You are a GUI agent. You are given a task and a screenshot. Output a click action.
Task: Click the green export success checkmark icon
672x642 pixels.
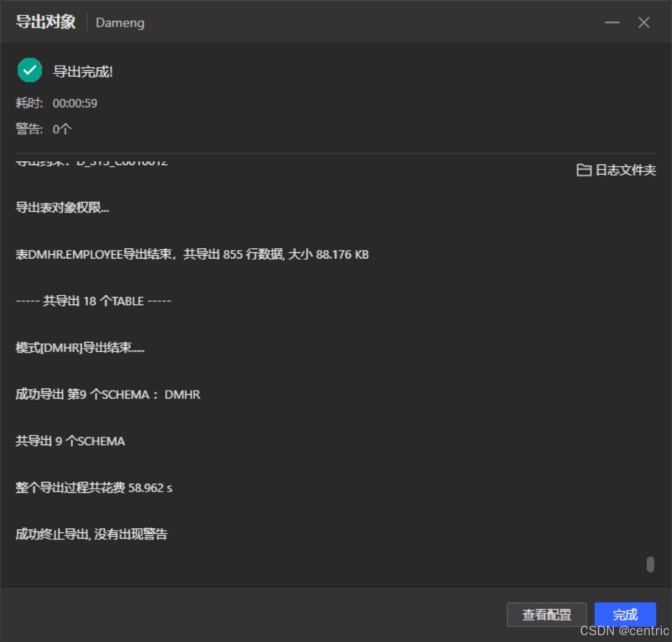coord(30,70)
